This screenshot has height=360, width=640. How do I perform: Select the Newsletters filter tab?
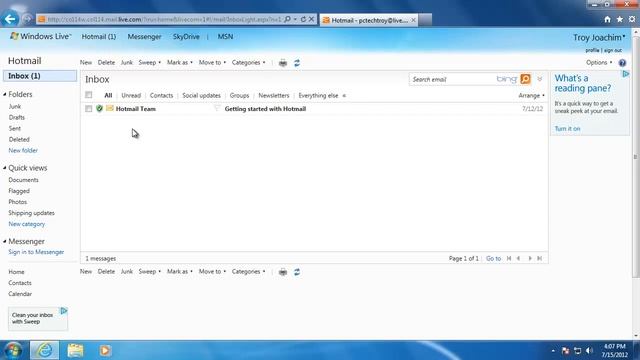[273, 95]
